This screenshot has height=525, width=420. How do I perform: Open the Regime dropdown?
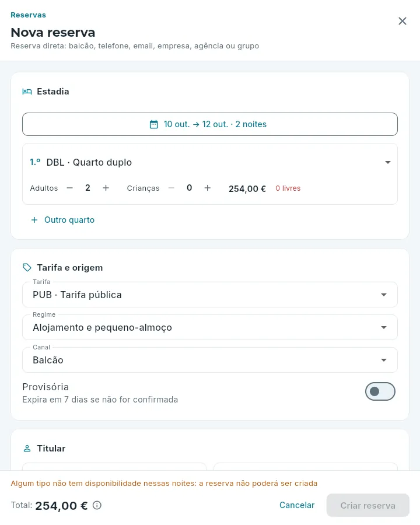click(x=210, y=327)
